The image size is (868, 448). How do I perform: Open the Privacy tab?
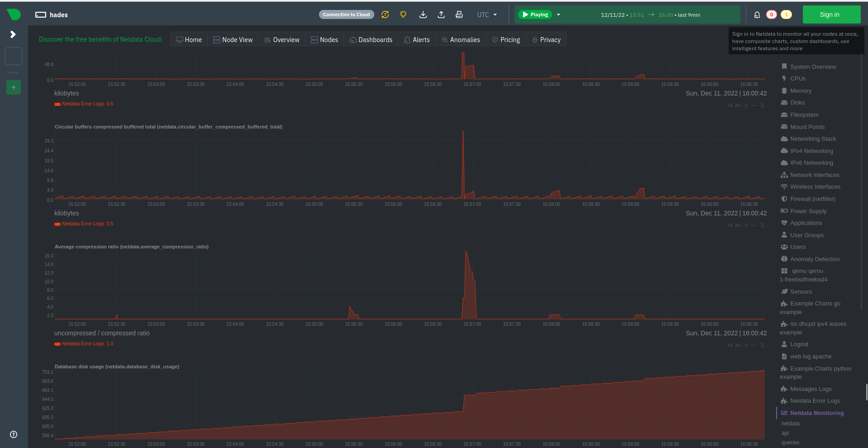(x=546, y=40)
